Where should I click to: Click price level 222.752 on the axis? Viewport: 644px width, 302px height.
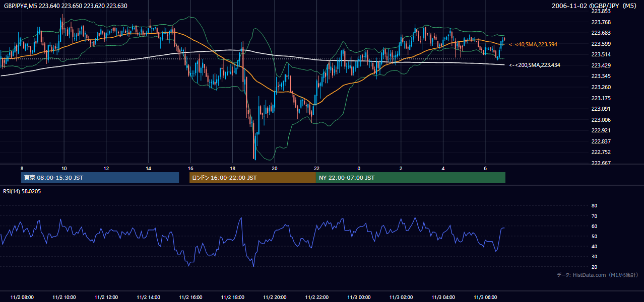point(601,152)
